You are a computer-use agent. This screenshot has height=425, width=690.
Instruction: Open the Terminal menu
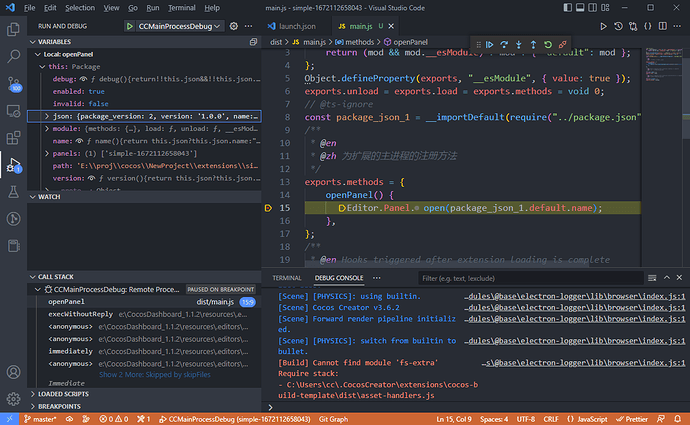[182, 8]
